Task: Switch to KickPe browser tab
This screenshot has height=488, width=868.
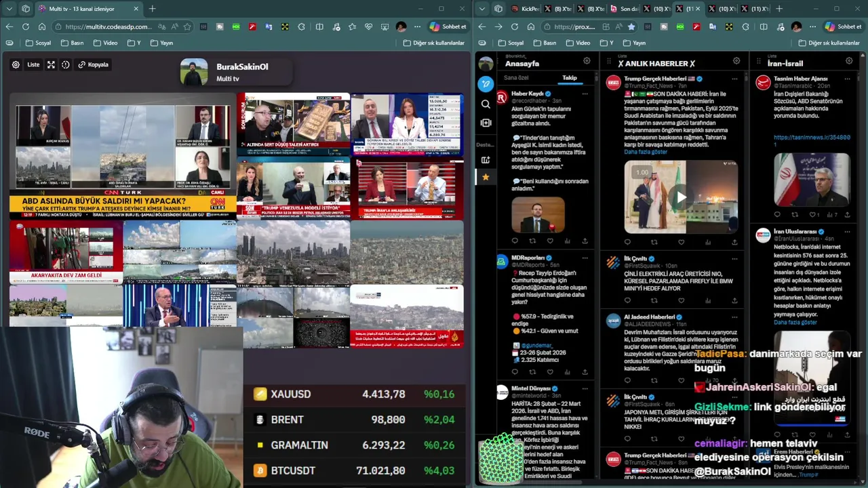Action: [x=526, y=9]
